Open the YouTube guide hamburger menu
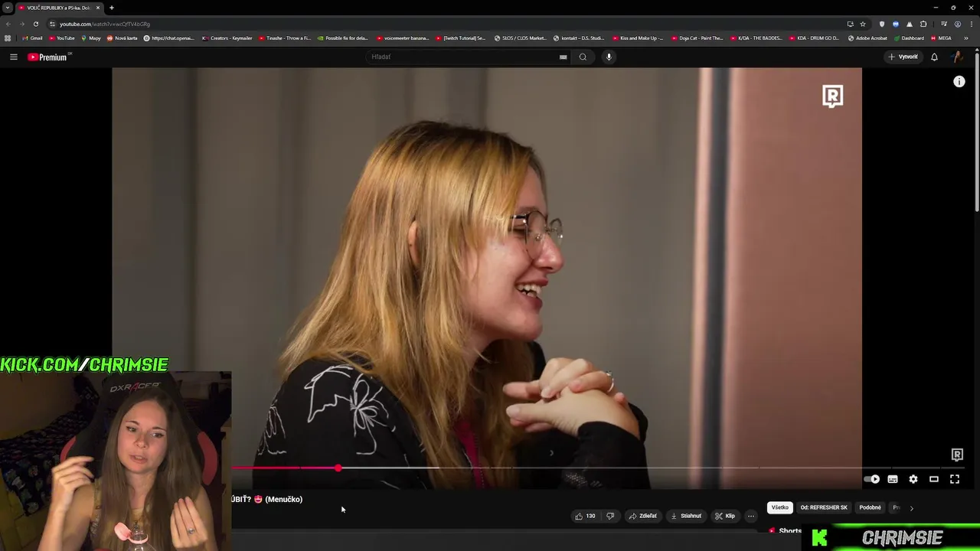The width and height of the screenshot is (980, 551). click(13, 57)
